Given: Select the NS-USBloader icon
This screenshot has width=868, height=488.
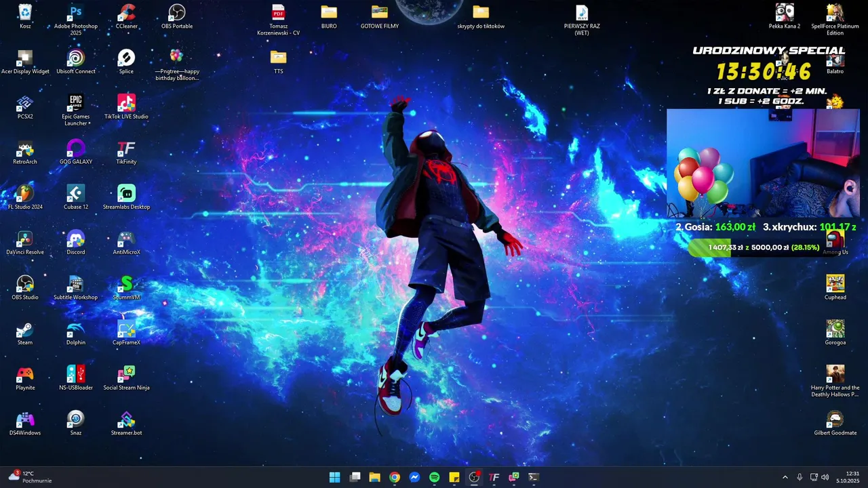Looking at the screenshot, I should 76,378.
